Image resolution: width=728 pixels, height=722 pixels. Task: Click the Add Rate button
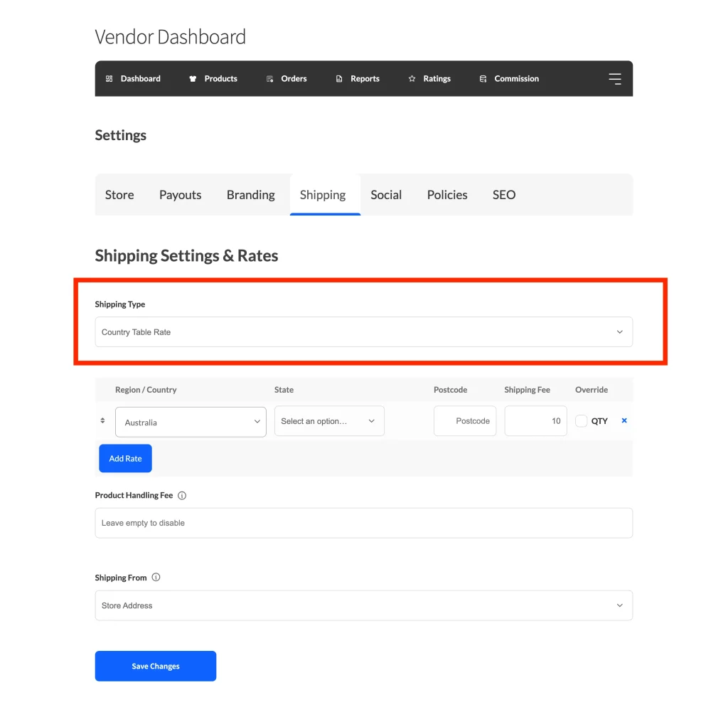pyautogui.click(x=125, y=459)
